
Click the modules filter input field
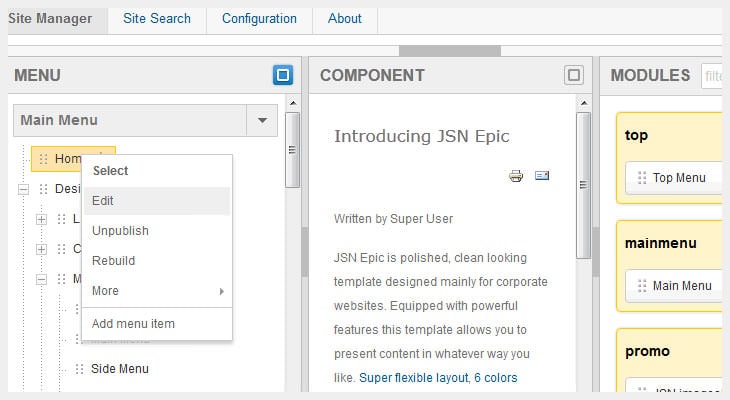click(x=715, y=75)
